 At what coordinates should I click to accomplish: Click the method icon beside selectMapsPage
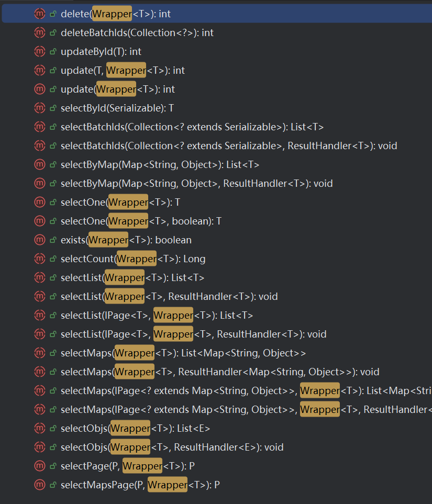(x=40, y=485)
